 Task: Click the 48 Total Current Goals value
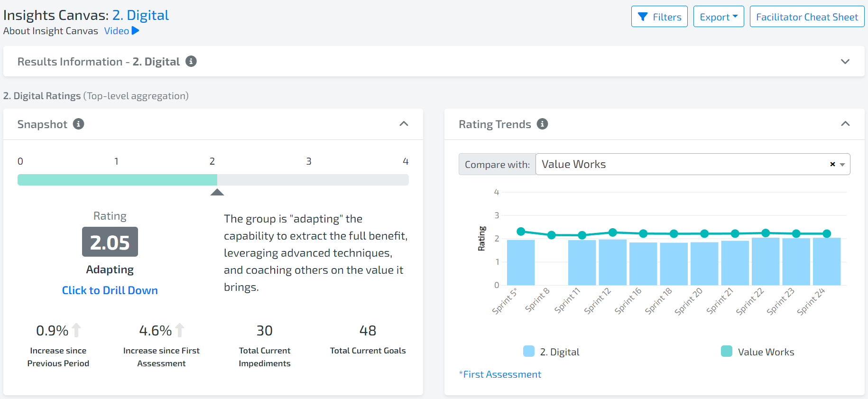(x=368, y=331)
